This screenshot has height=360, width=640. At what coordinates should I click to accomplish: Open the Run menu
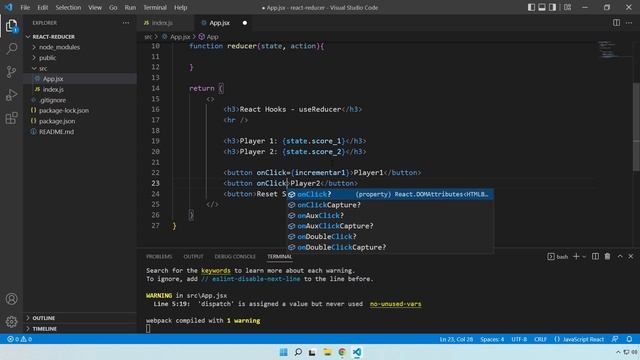(x=130, y=7)
